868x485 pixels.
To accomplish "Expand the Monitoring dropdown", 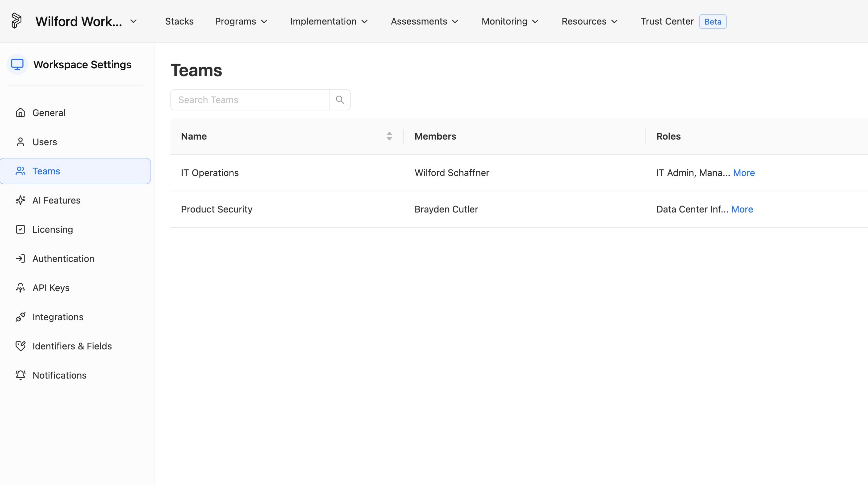I will click(x=510, y=21).
